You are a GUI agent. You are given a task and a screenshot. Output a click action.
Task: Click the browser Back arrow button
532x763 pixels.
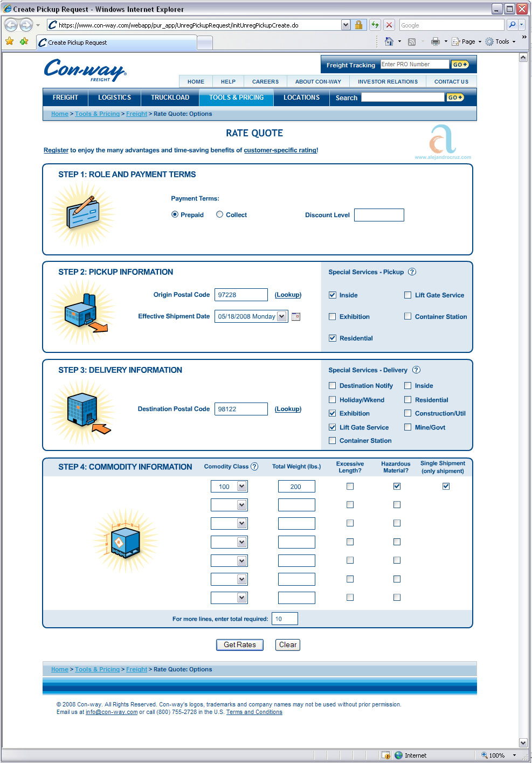pos(11,25)
